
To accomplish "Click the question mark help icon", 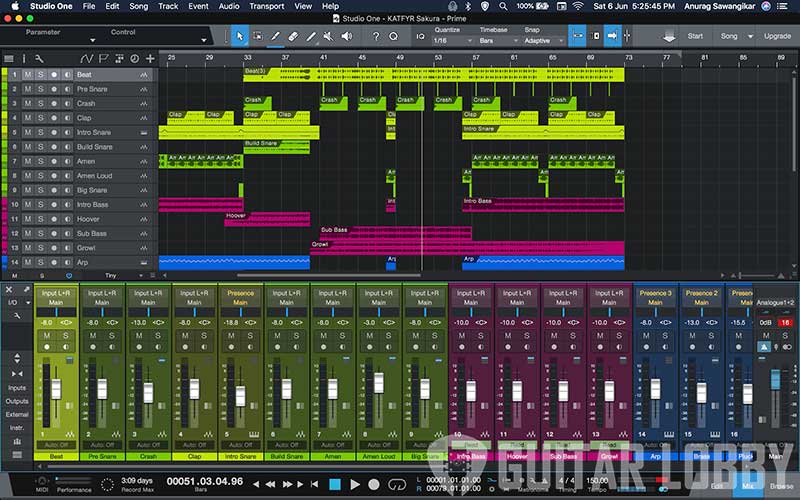I will pos(376,36).
